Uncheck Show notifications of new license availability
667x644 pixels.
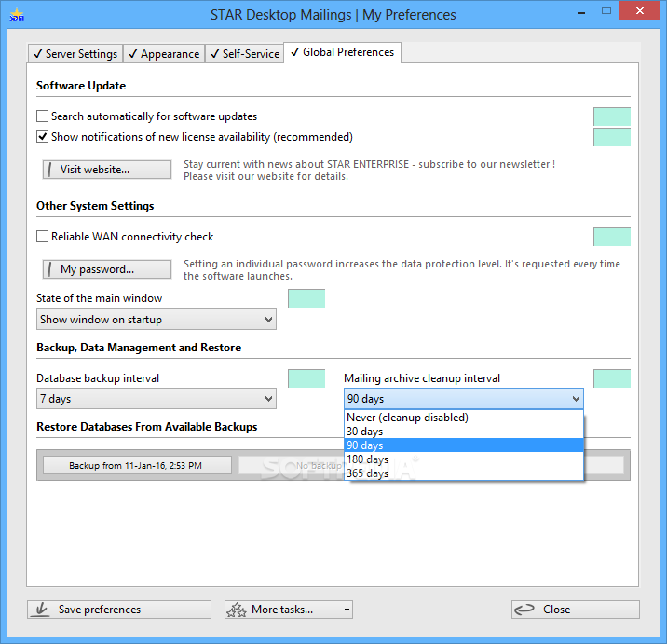click(42, 137)
